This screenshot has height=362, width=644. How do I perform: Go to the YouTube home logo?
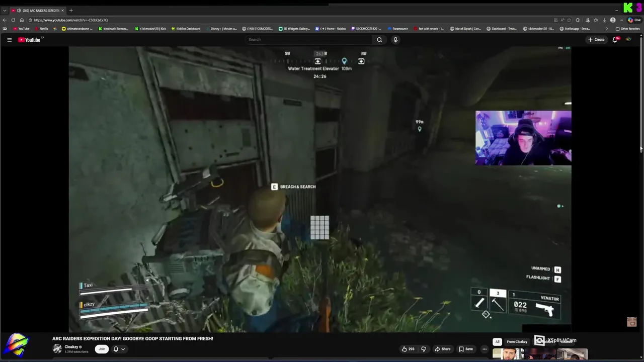pyautogui.click(x=29, y=40)
